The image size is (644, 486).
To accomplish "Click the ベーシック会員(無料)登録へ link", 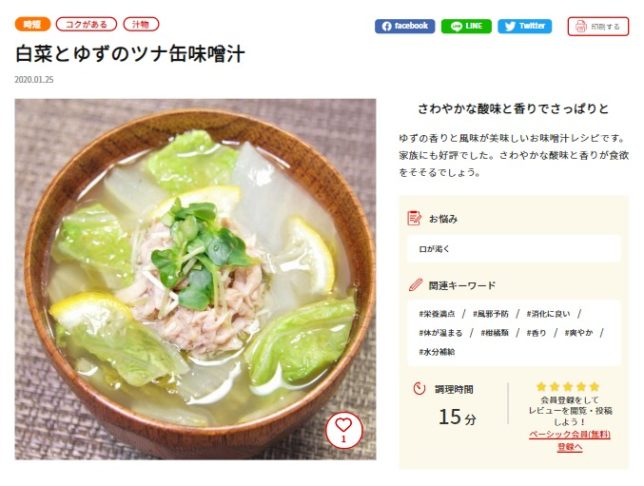I will click(x=569, y=440).
